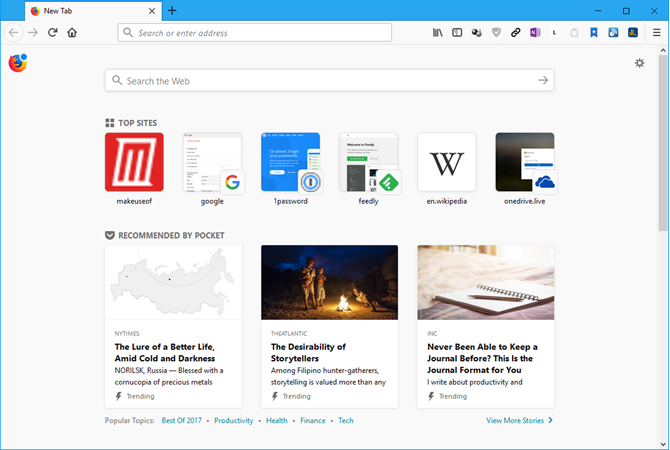Image resolution: width=670 pixels, height=450 pixels.
Task: Close the New Tab tab
Action: 152,11
